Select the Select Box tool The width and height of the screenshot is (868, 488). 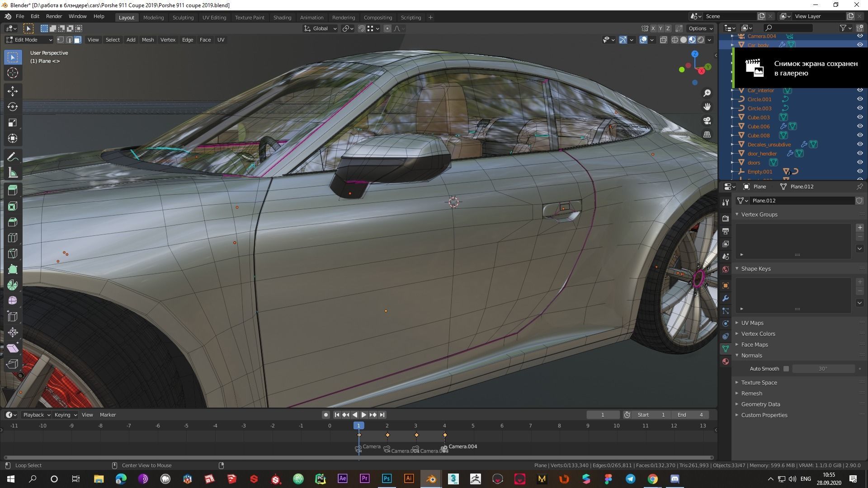13,57
